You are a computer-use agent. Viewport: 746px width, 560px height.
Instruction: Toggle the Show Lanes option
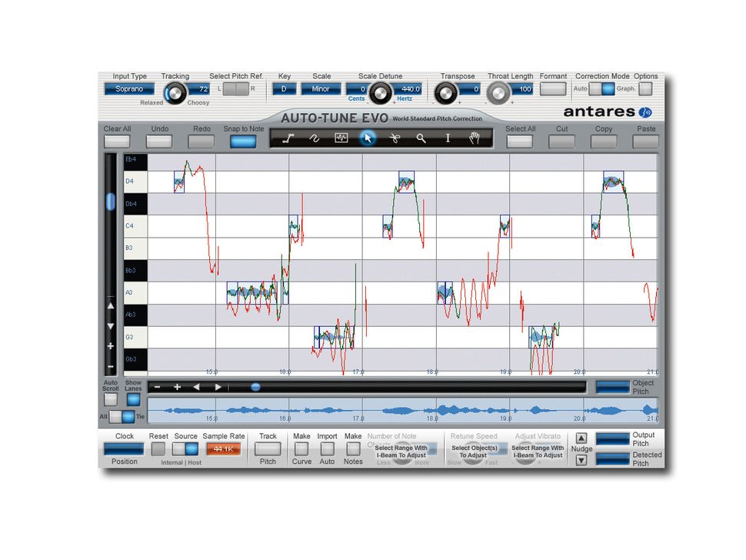(132, 398)
